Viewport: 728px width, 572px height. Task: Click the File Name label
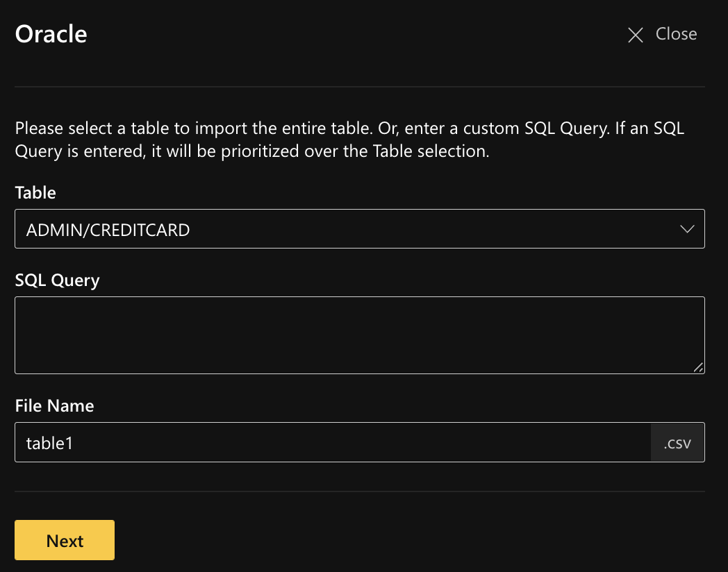tap(54, 405)
